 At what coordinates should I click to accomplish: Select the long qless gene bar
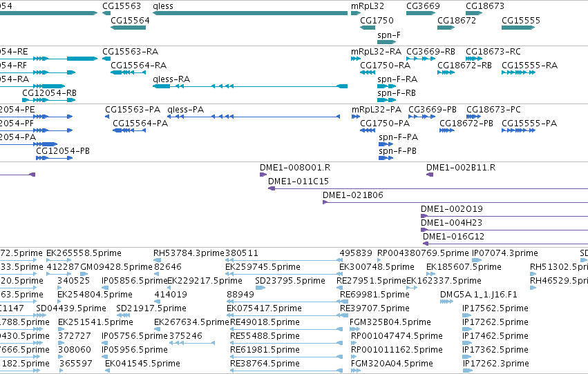[x=250, y=13]
